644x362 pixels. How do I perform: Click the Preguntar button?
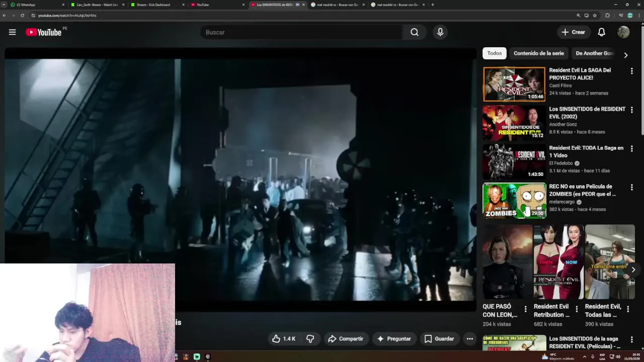click(x=394, y=339)
